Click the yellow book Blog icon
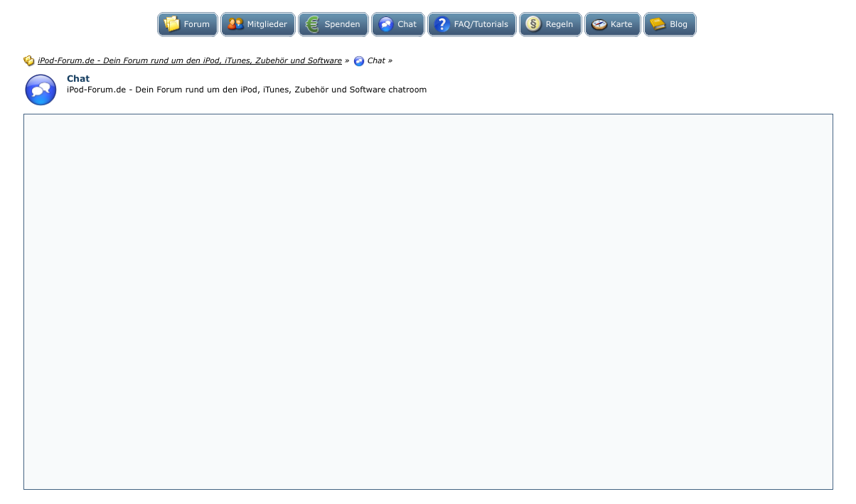Screen dimensions: 856x504 point(658,24)
